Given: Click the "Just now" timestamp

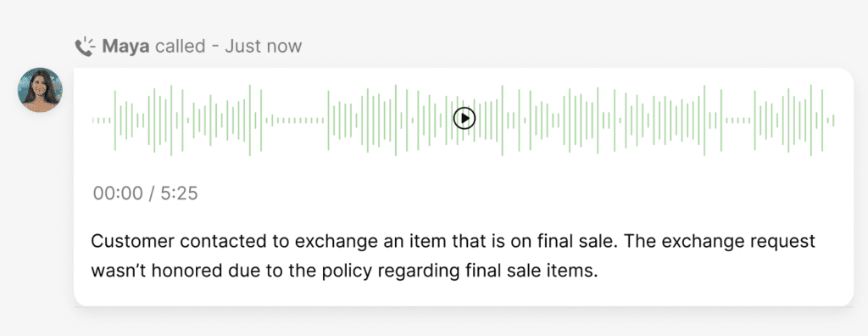Looking at the screenshot, I should click(264, 46).
